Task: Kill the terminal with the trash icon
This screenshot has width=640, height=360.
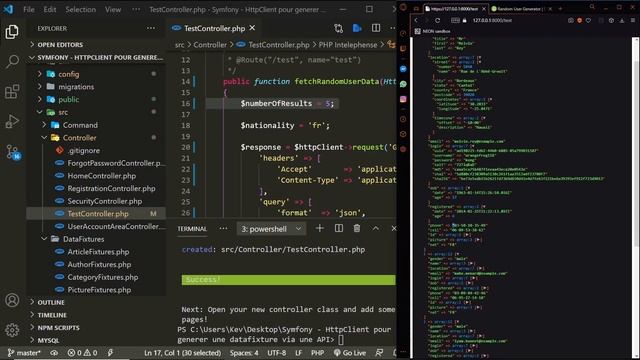Action: pyautogui.click(x=357, y=229)
